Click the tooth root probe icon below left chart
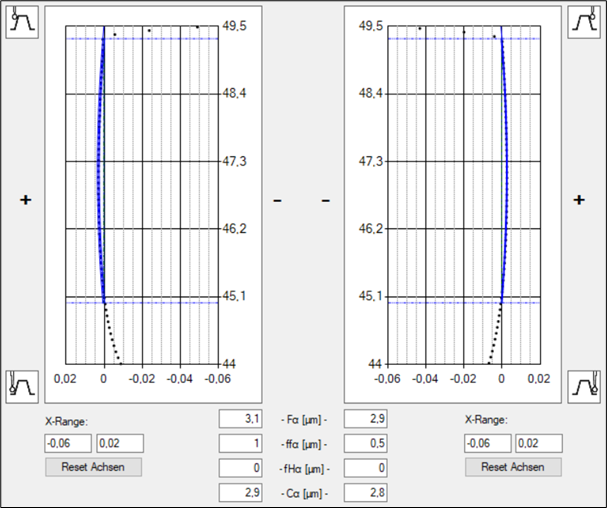The width and height of the screenshot is (607, 508). (x=21, y=383)
